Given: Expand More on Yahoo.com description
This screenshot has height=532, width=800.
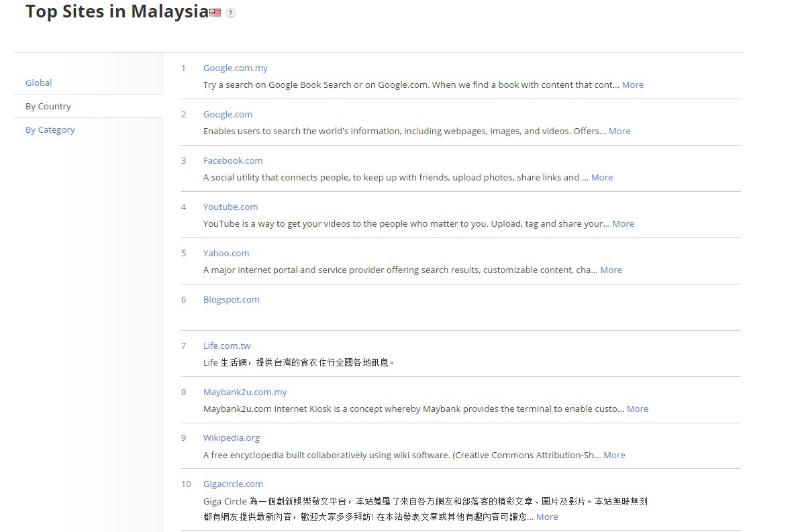Looking at the screenshot, I should coord(611,270).
